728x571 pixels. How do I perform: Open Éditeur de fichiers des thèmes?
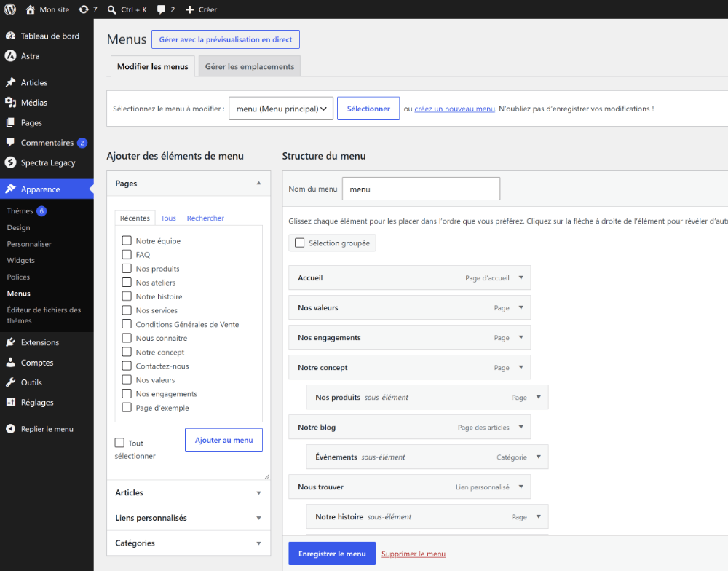[44, 315]
